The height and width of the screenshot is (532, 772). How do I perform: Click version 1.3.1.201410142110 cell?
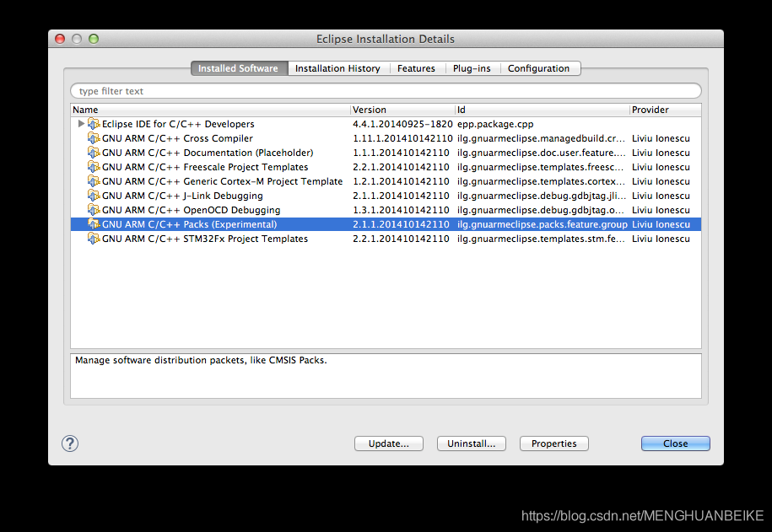click(401, 210)
